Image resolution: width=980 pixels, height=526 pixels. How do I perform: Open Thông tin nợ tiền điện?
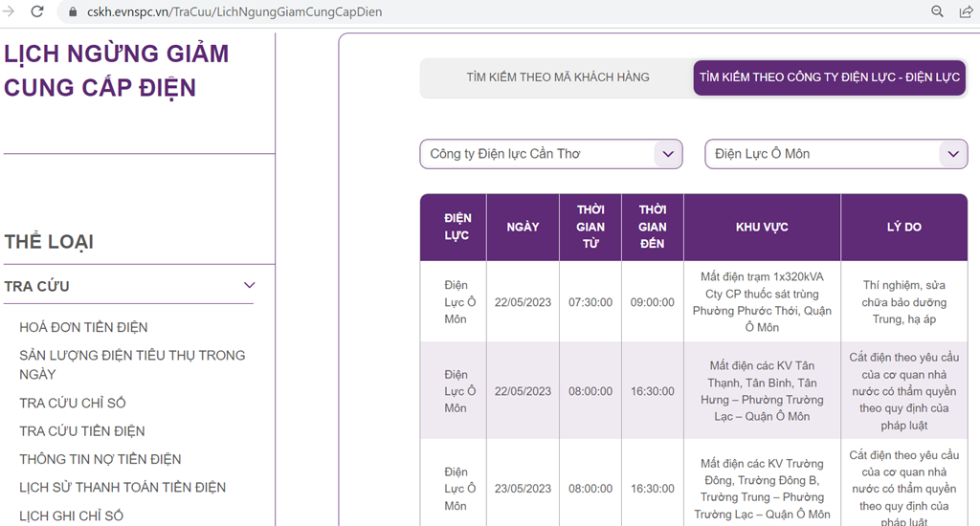100,459
